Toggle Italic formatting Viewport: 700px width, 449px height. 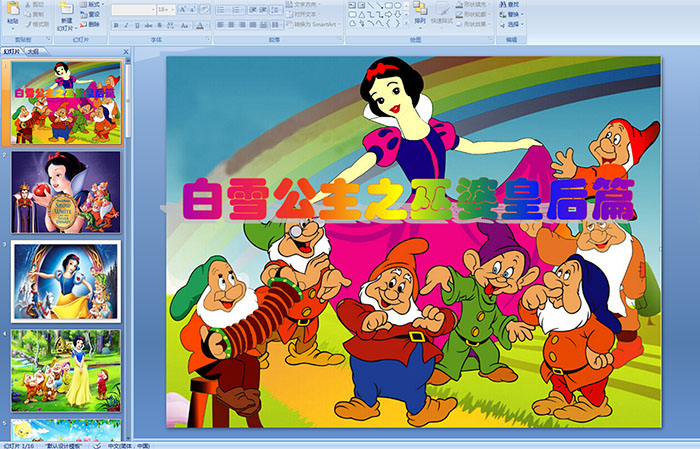click(x=126, y=25)
